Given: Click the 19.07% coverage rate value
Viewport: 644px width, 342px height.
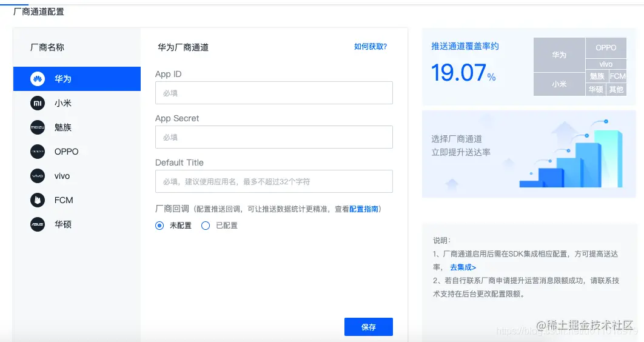Looking at the screenshot, I should click(x=463, y=73).
